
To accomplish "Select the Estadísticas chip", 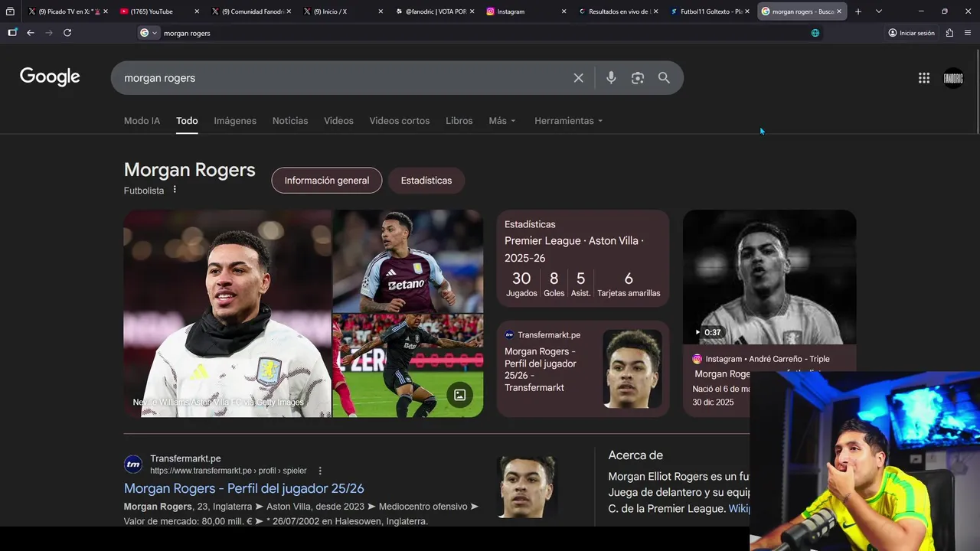I will coord(426,181).
